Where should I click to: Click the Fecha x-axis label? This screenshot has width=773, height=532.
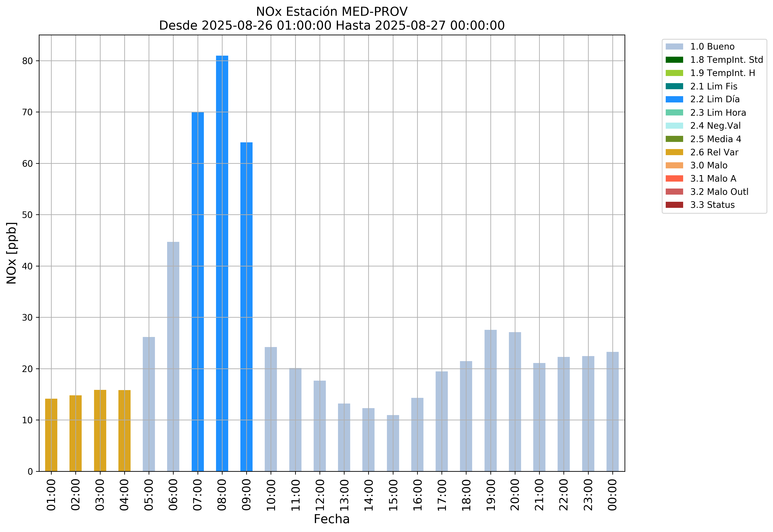click(331, 519)
